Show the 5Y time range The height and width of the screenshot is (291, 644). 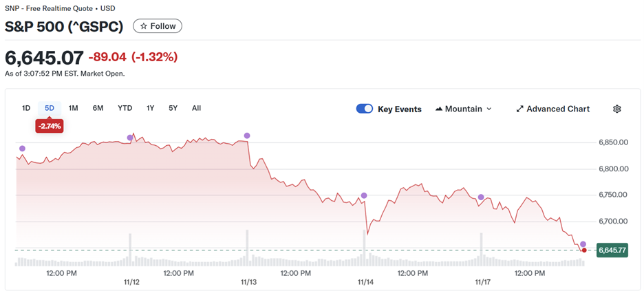173,108
